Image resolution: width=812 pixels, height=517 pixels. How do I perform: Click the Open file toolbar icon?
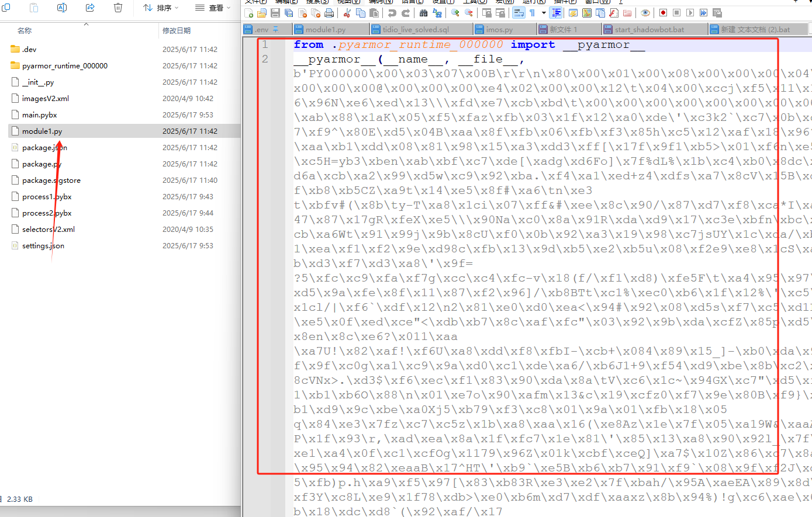[262, 13]
